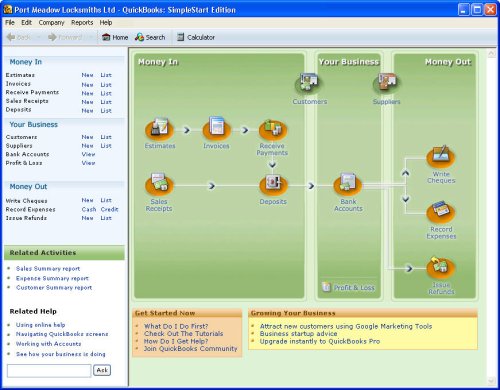Open Check Out The Tutorials link
500x390 pixels.
click(184, 333)
